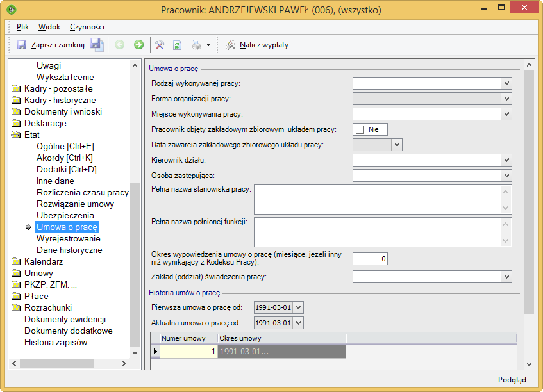Click tree scroll down arrow
This screenshot has width=543, height=392.
click(x=135, y=353)
